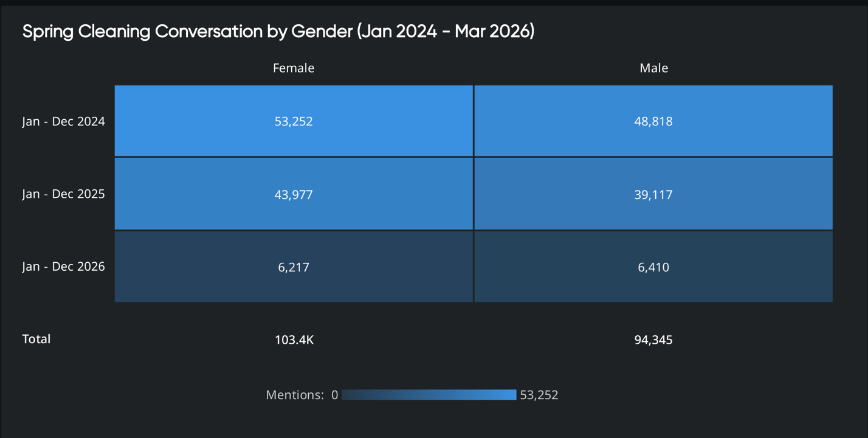868x438 pixels.
Task: Select the Male 2024 cell showing 48,818
Action: [653, 121]
